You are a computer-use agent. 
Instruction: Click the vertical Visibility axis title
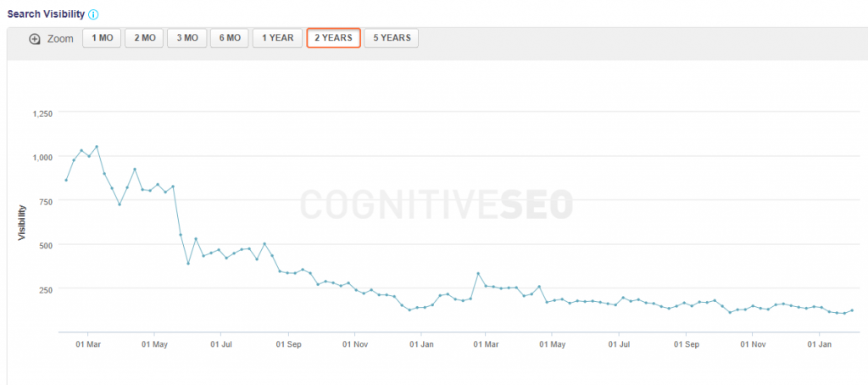click(22, 223)
